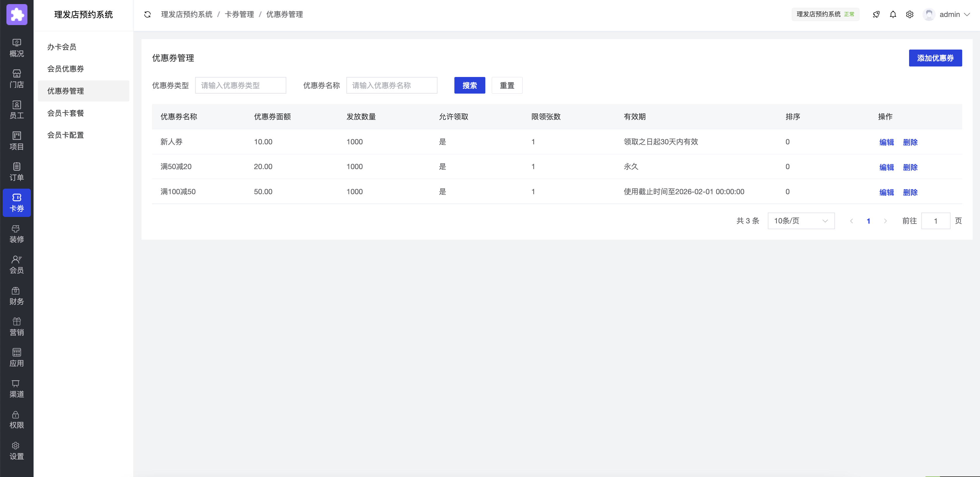Click 理发店预约系统 breadcrumb link
Image resolution: width=980 pixels, height=477 pixels.
tap(187, 15)
